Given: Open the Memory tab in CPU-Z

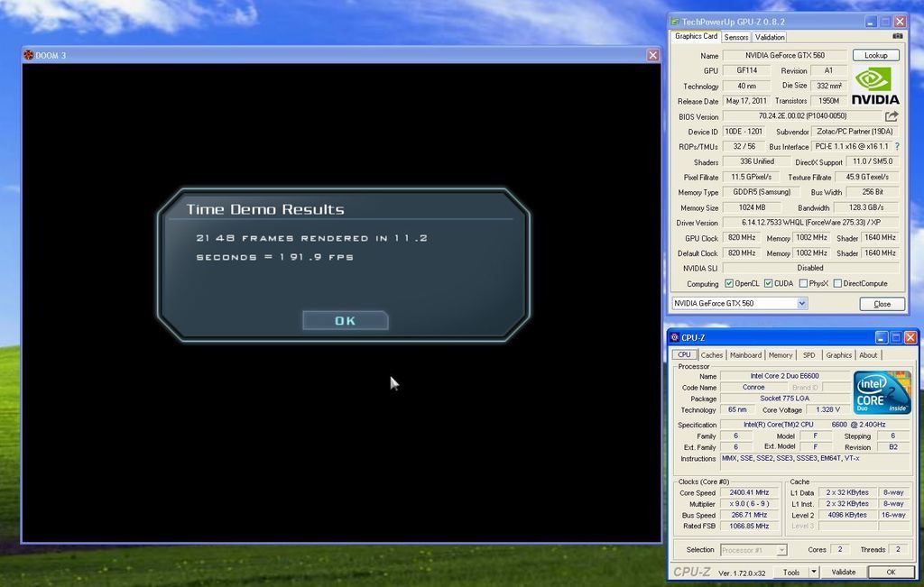Looking at the screenshot, I should click(x=781, y=355).
